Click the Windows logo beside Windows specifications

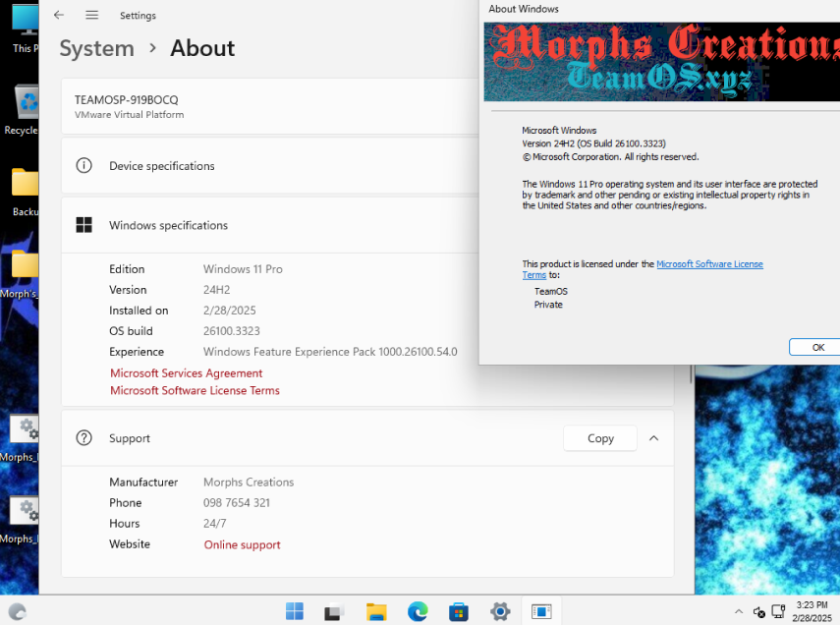(84, 225)
